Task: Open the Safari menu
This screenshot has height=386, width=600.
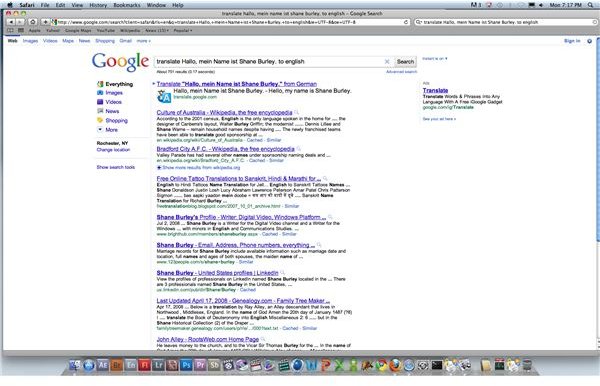Action: point(27,5)
